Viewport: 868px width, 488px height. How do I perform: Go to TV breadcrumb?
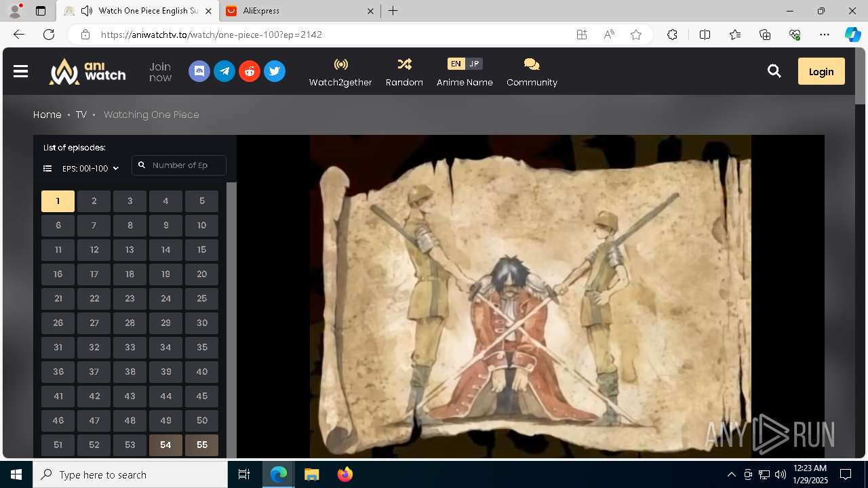click(x=81, y=115)
